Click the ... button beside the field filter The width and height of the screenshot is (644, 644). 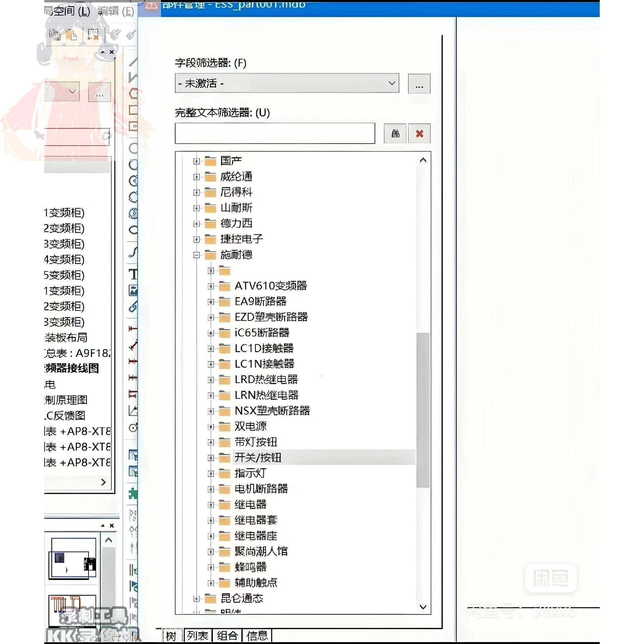pos(419,84)
